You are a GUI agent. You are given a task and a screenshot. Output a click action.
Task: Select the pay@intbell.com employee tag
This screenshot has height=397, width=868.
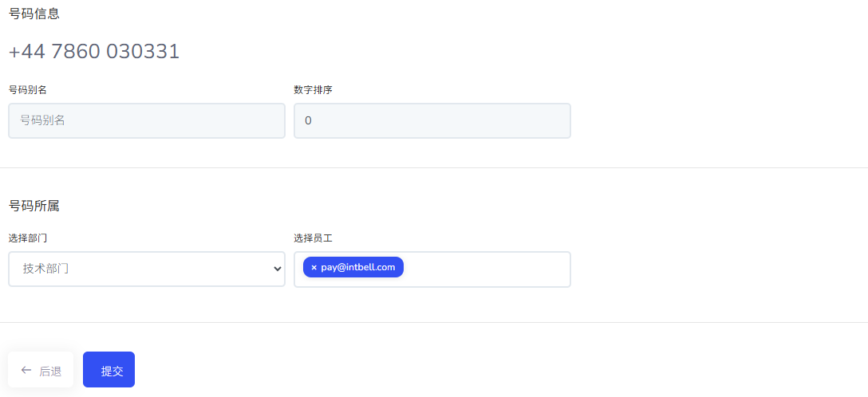click(358, 267)
